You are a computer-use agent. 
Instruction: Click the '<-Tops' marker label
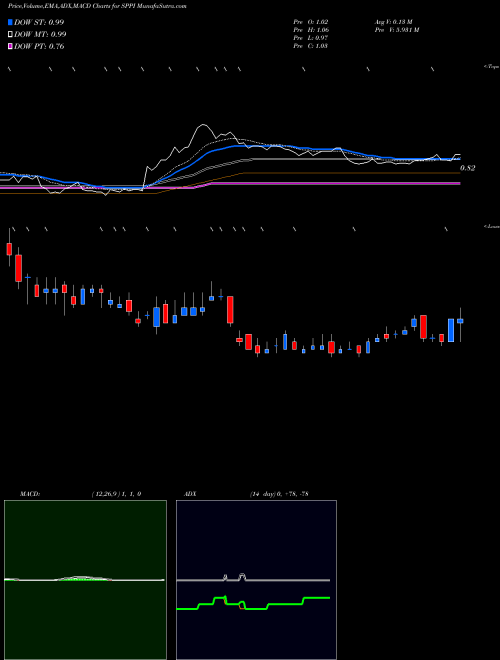coord(492,67)
